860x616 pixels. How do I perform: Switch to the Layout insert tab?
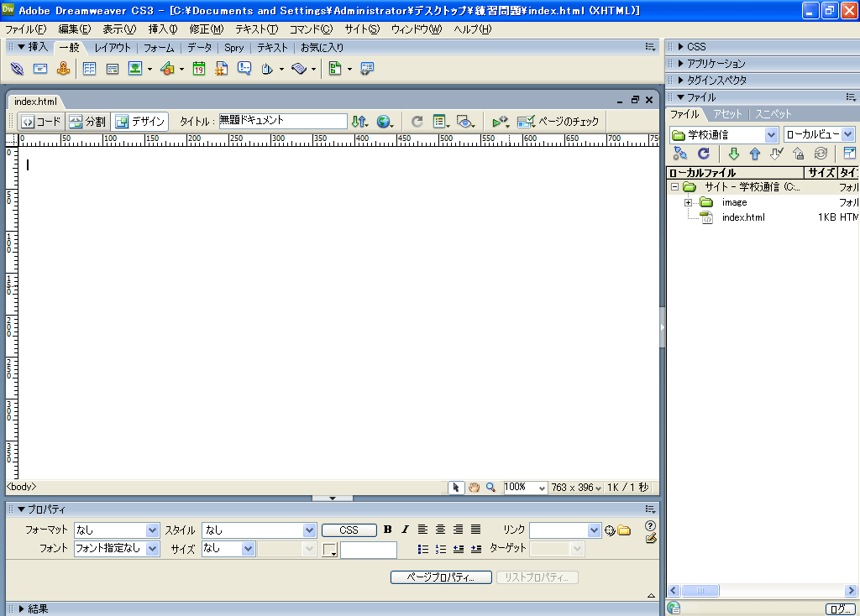click(113, 48)
